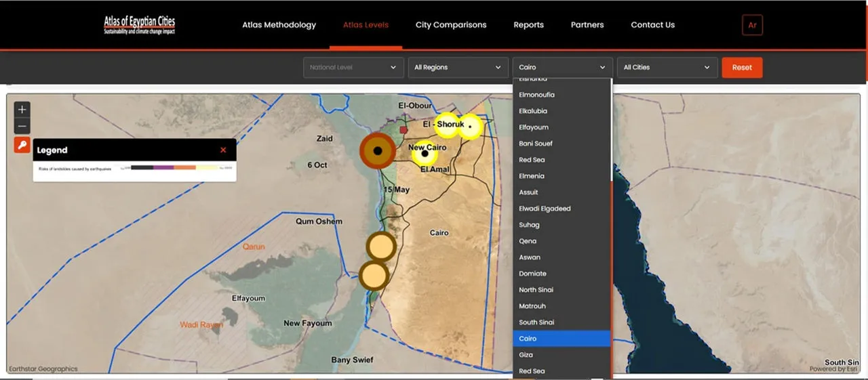
Task: Zoom out on the map
Action: click(22, 127)
